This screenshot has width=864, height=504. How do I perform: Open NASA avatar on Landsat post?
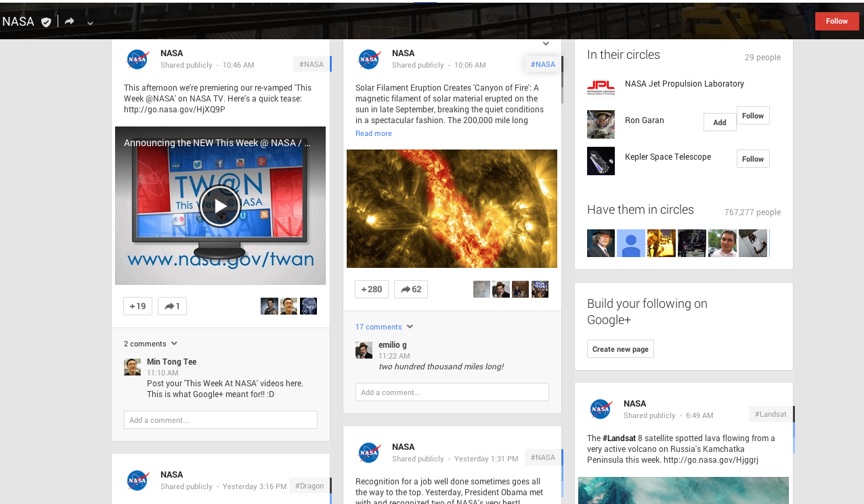tap(601, 410)
